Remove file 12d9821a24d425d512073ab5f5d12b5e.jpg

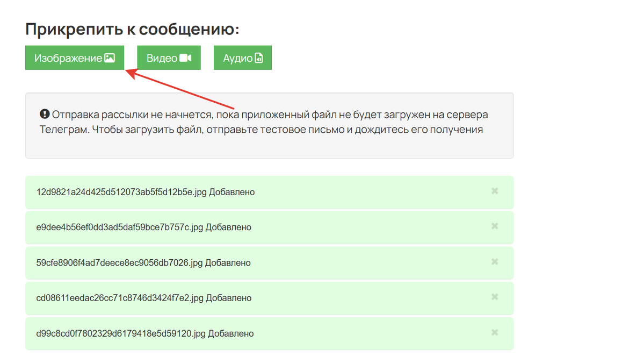tap(495, 191)
